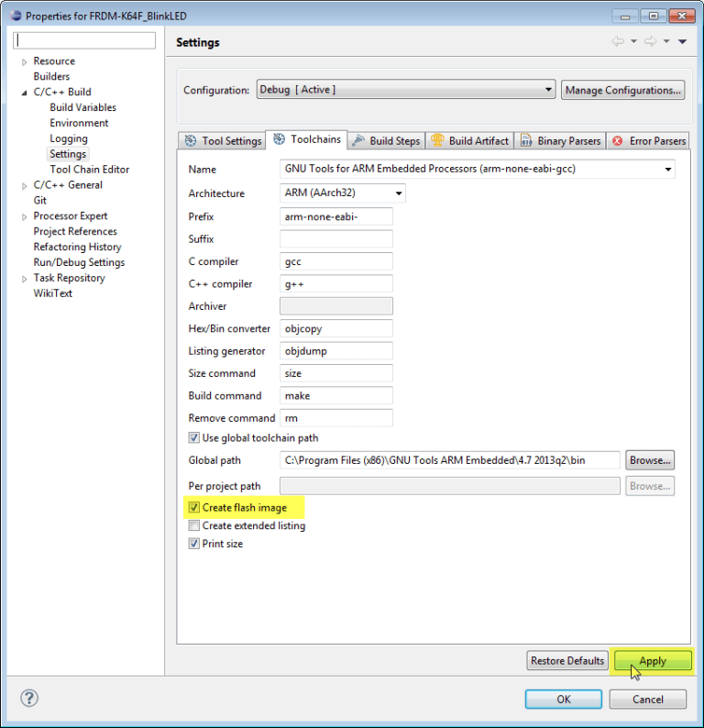This screenshot has width=704, height=728.
Task: Click the help question mark icon
Action: click(x=28, y=698)
